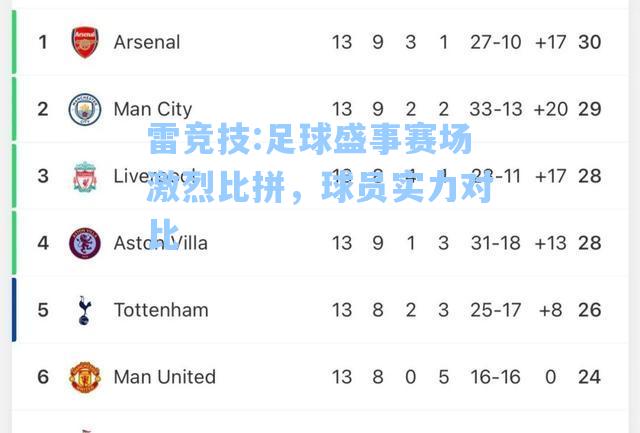640x433 pixels.
Task: Open the Arsenal team name
Action: coord(147,42)
